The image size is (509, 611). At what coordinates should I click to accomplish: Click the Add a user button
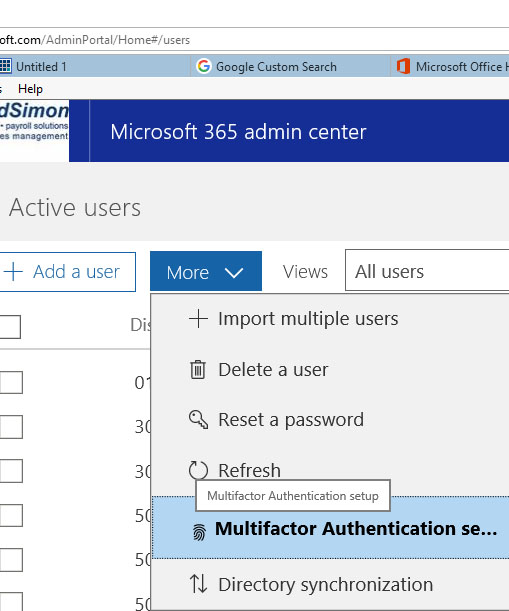click(x=67, y=272)
